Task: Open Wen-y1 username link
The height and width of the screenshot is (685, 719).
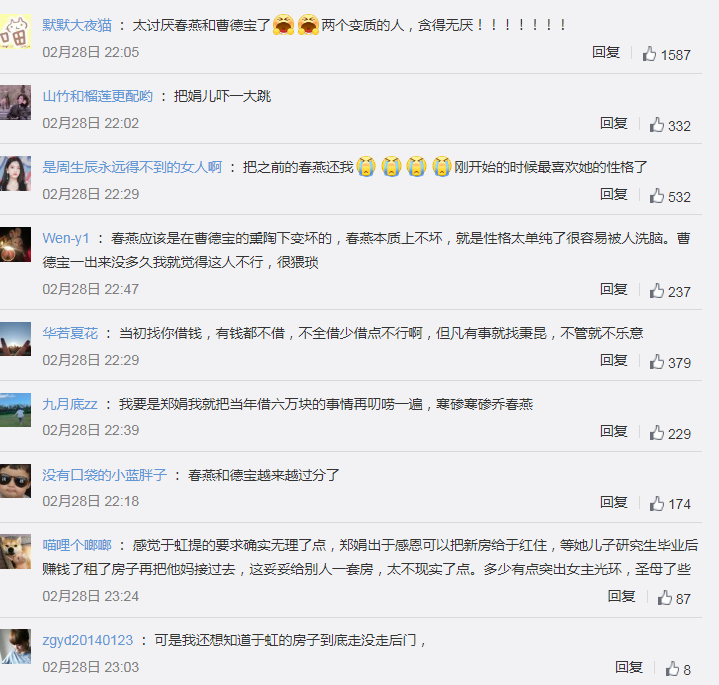Action: [x=66, y=238]
